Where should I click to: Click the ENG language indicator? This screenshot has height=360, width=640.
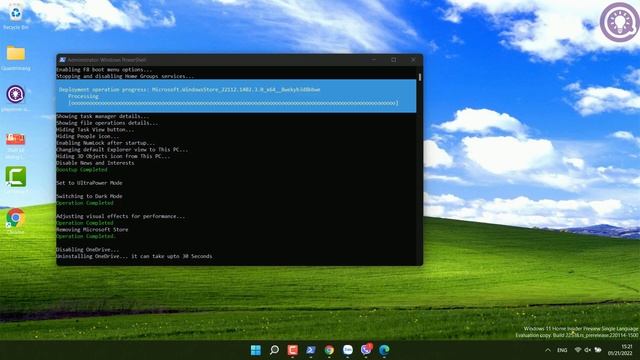[562, 350]
